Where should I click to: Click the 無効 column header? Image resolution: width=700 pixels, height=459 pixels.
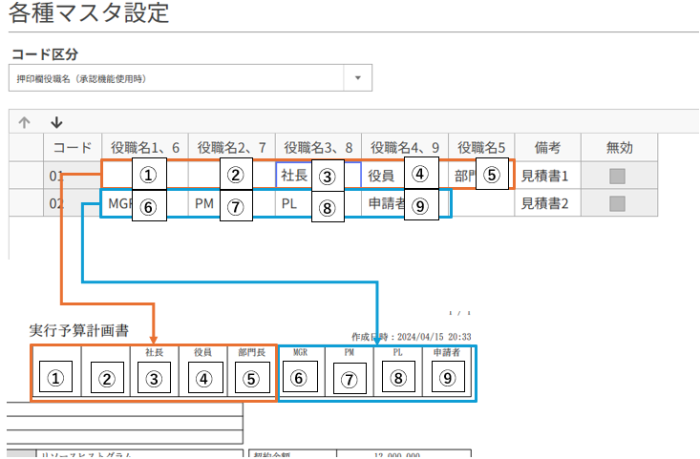pyautogui.click(x=619, y=147)
